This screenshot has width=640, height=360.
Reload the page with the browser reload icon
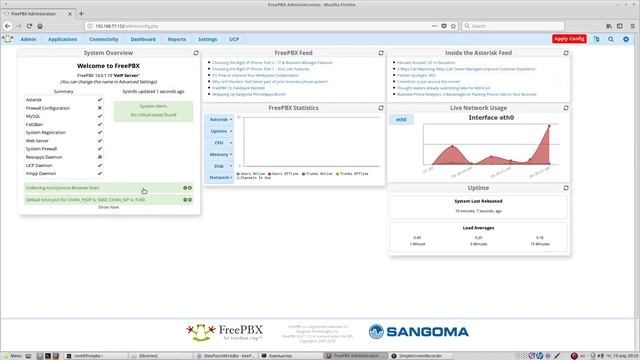29,26
